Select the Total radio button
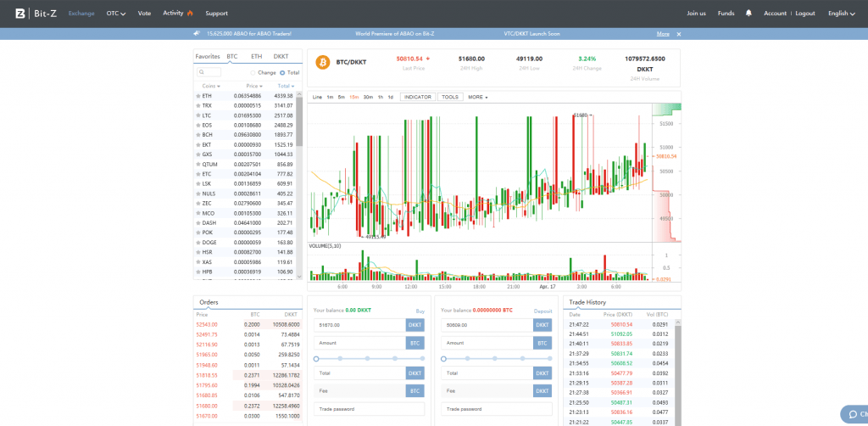Viewport: 868px width, 426px height. click(282, 73)
